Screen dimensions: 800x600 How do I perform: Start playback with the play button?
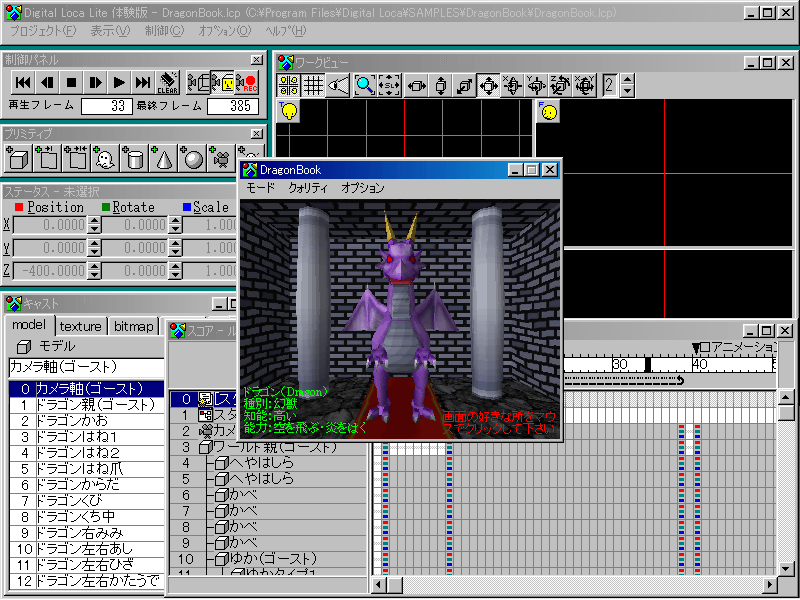pyautogui.click(x=119, y=82)
